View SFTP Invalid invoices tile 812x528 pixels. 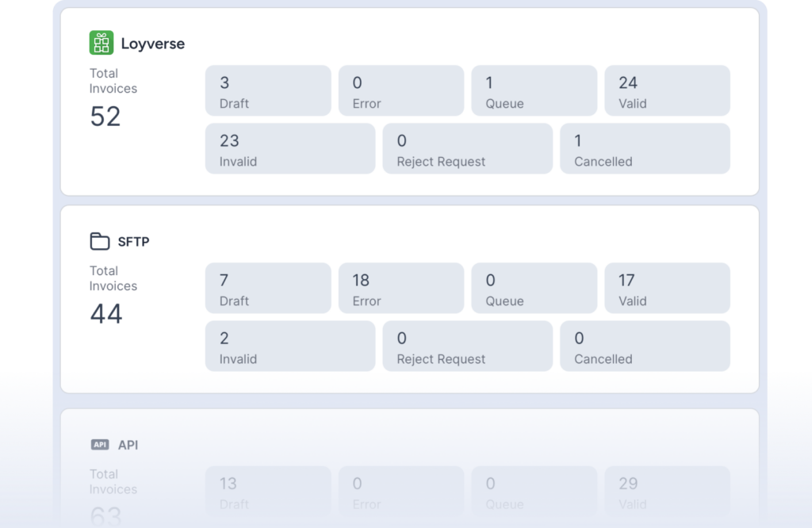click(x=290, y=346)
